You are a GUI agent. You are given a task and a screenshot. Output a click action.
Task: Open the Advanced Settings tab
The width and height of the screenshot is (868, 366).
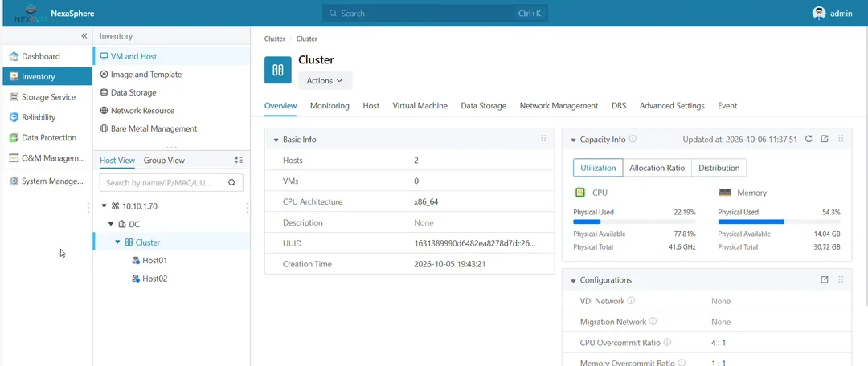click(672, 106)
